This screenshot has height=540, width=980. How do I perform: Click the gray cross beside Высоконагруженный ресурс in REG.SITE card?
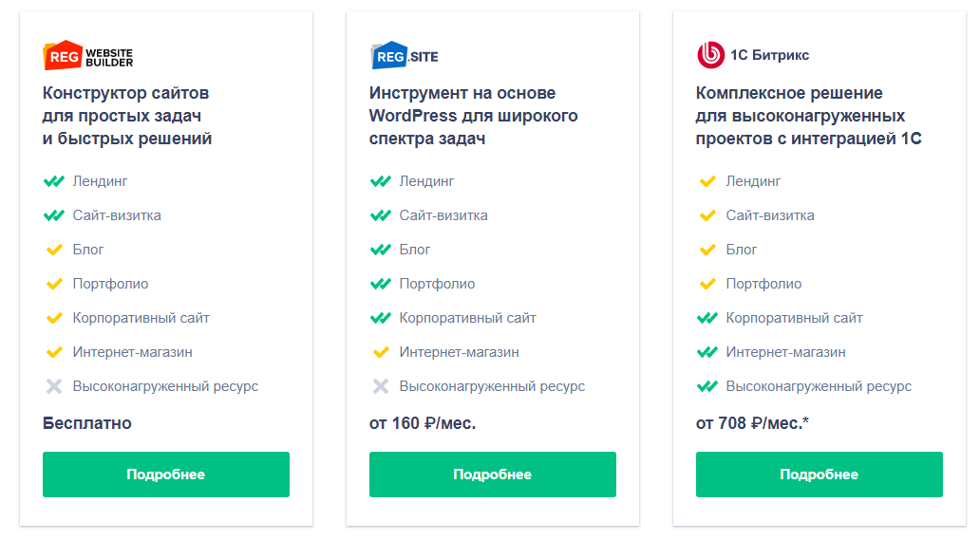coord(381,386)
